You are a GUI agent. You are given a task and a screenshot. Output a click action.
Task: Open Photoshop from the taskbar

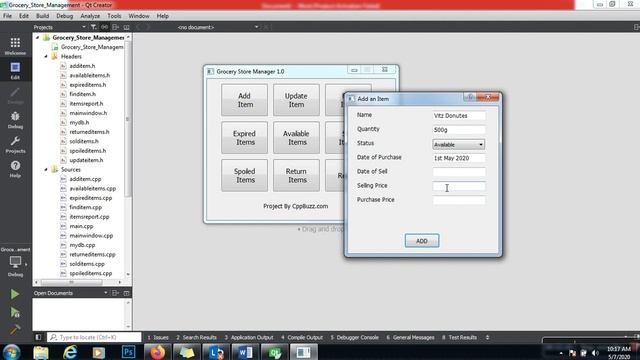click(128, 352)
